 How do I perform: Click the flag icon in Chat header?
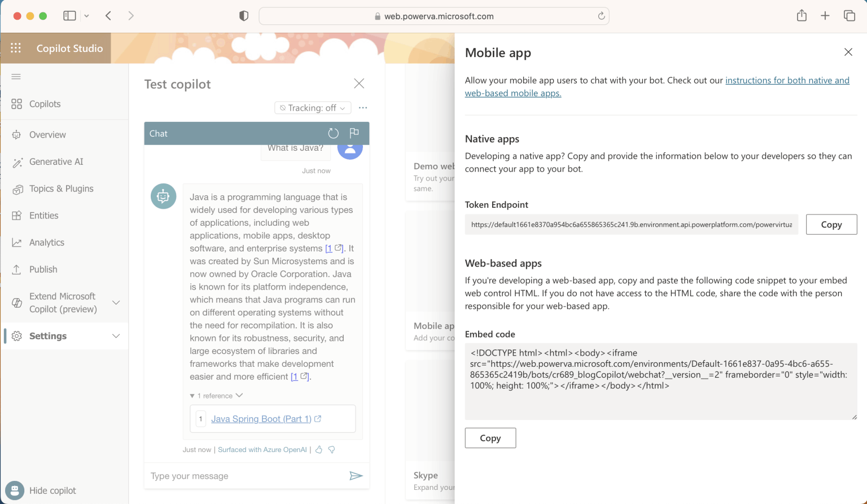(x=354, y=133)
